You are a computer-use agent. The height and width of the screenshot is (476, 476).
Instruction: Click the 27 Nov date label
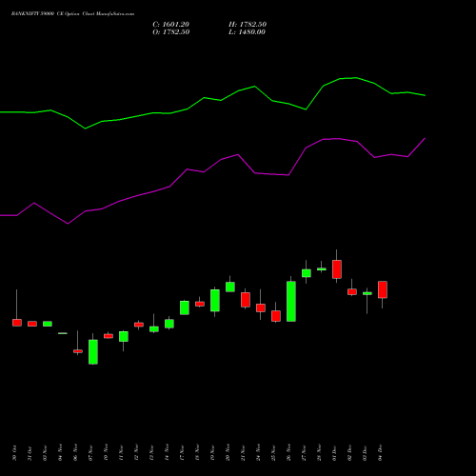pos(304,453)
